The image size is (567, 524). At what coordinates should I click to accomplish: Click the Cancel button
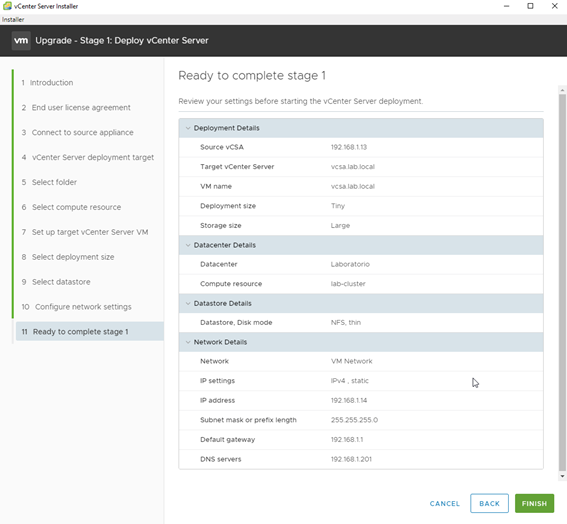(445, 504)
